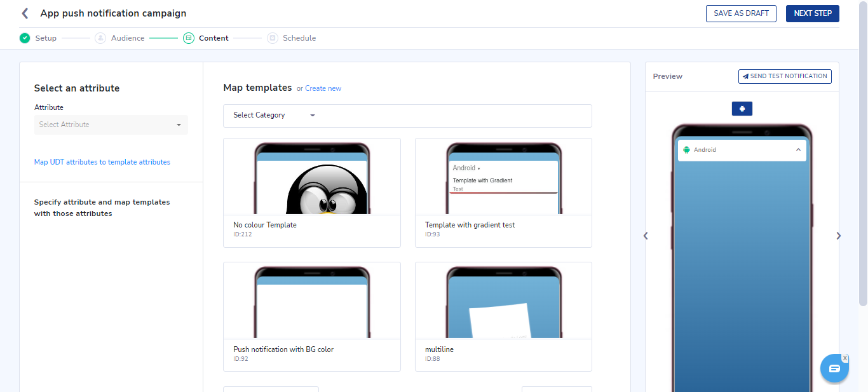868x392 pixels.
Task: Click the 'ID:88' label
Action: pyautogui.click(x=432, y=359)
